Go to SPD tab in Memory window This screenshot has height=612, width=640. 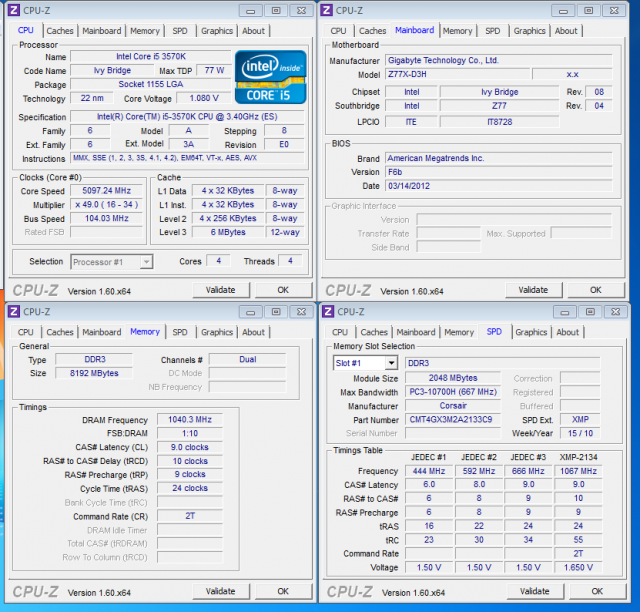[x=180, y=332]
